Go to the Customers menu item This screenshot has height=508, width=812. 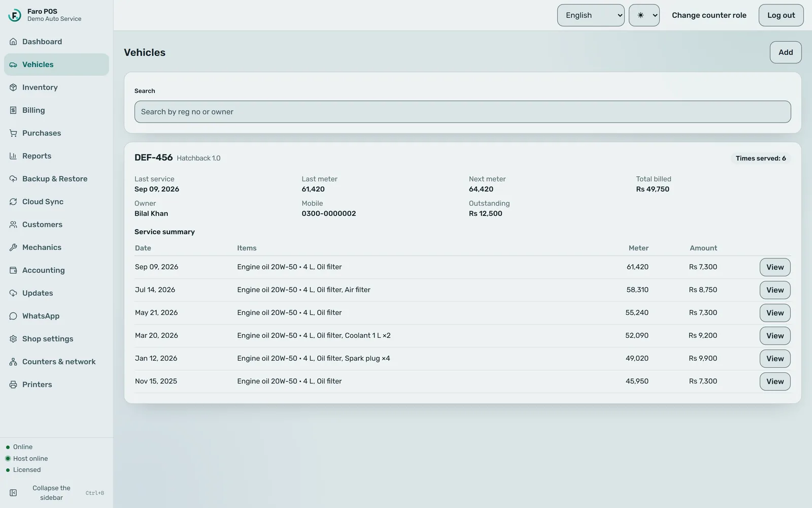[x=56, y=225]
